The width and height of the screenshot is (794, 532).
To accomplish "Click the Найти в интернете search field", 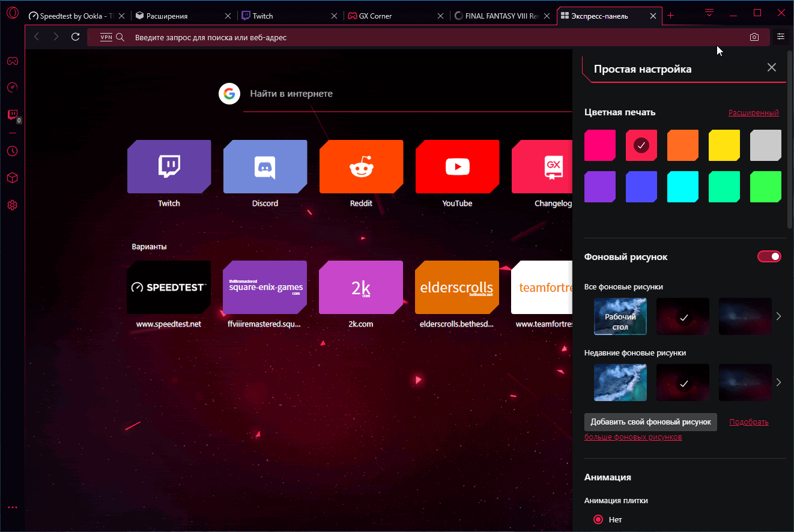I will pos(407,94).
